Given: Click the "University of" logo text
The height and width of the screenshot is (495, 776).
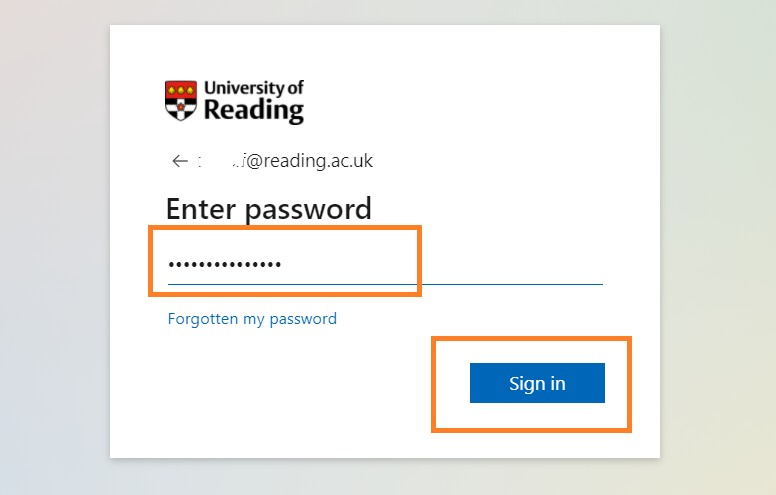Looking at the screenshot, I should pyautogui.click(x=253, y=87).
